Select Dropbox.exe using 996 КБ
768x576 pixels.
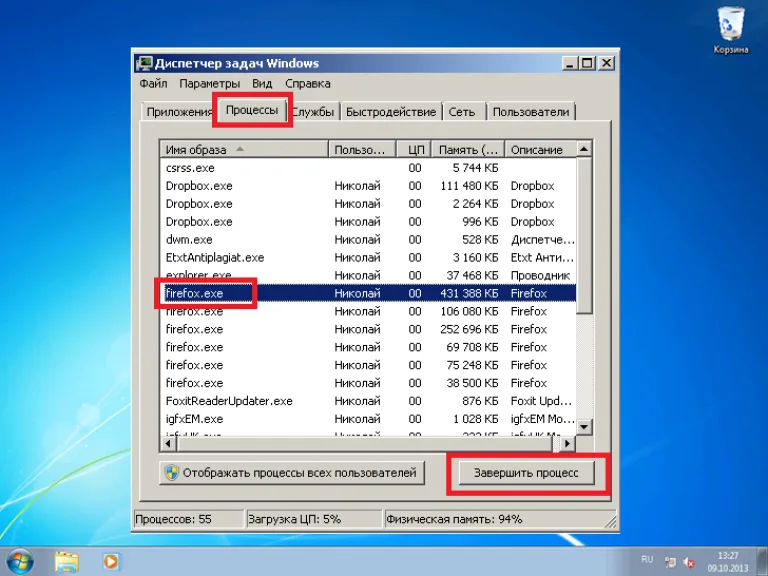pyautogui.click(x=368, y=222)
